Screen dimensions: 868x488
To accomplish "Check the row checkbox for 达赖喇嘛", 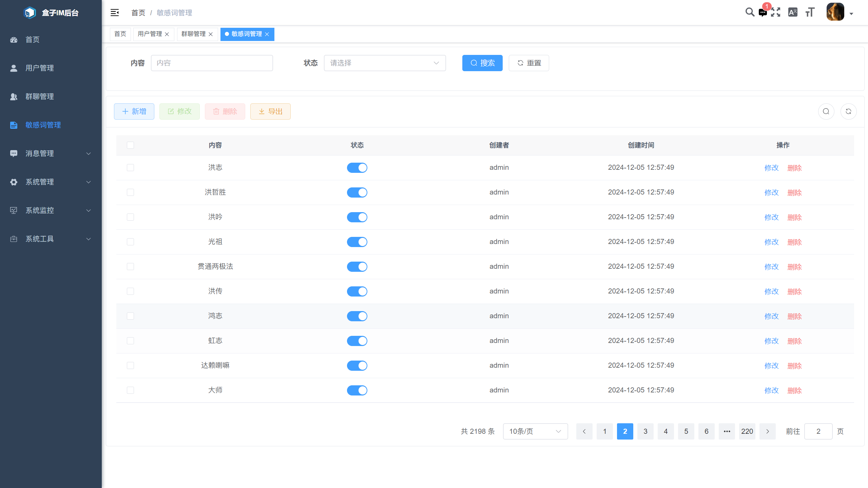I will click(130, 365).
